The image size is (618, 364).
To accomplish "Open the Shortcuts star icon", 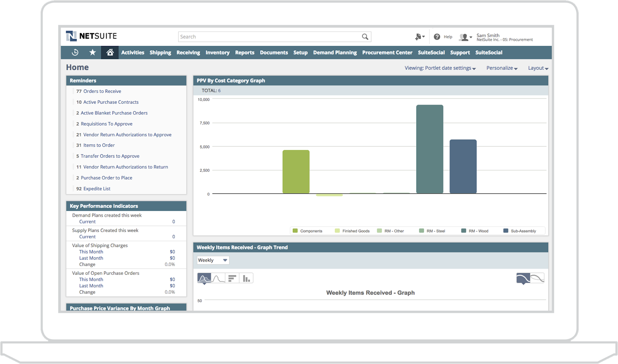I will [92, 52].
